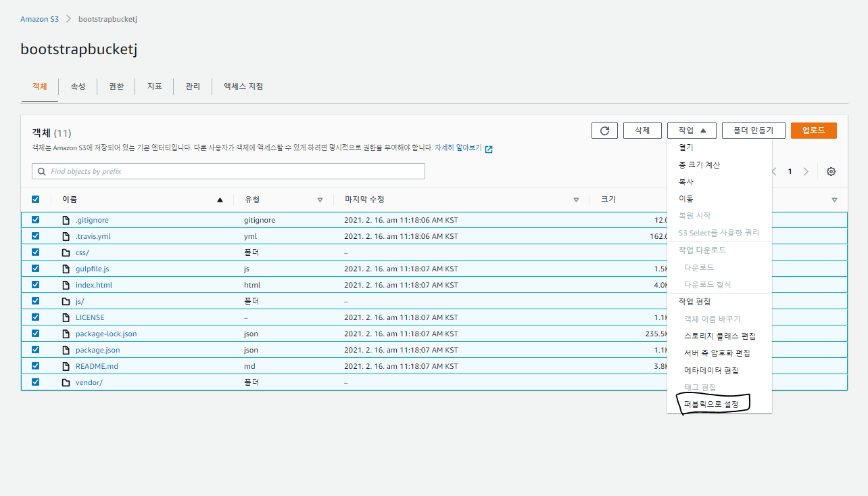Open the package-lock.json object link
The height and width of the screenshot is (496, 868).
pyautogui.click(x=106, y=334)
